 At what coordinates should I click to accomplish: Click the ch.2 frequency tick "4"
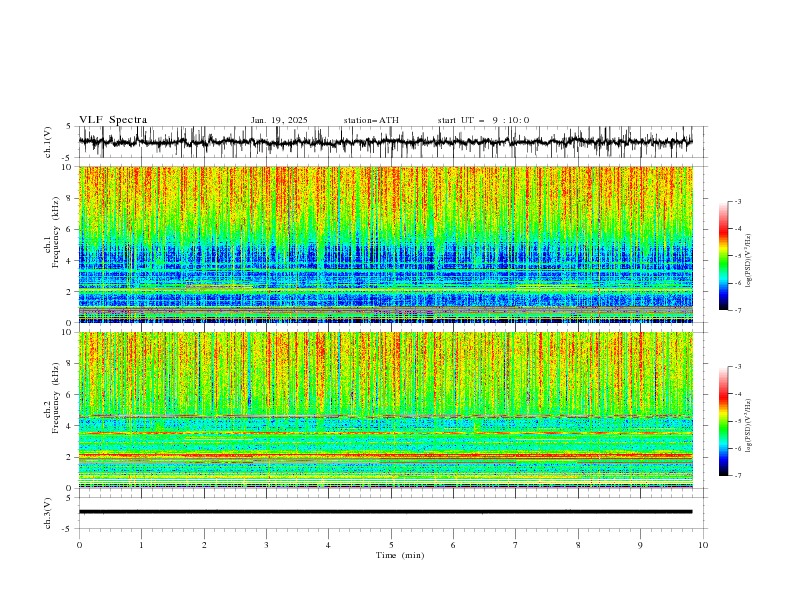coord(69,426)
